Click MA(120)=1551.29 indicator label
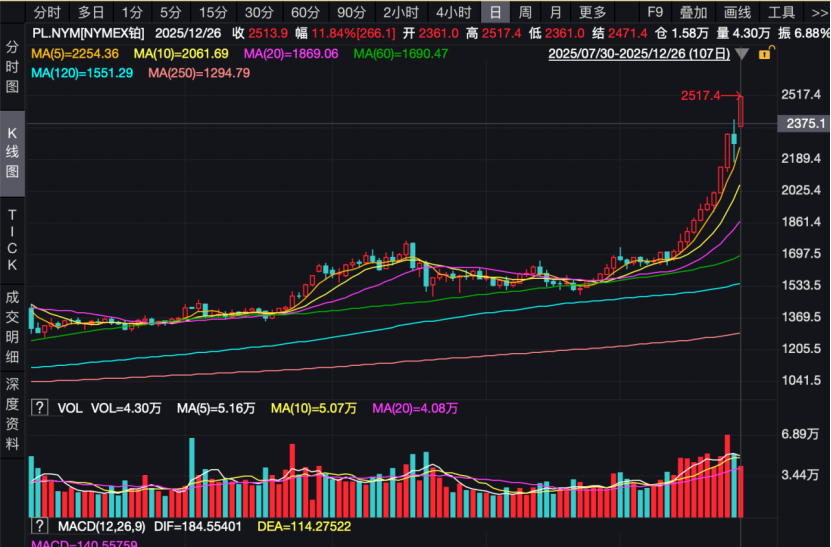This screenshot has width=831, height=547. tap(82, 73)
